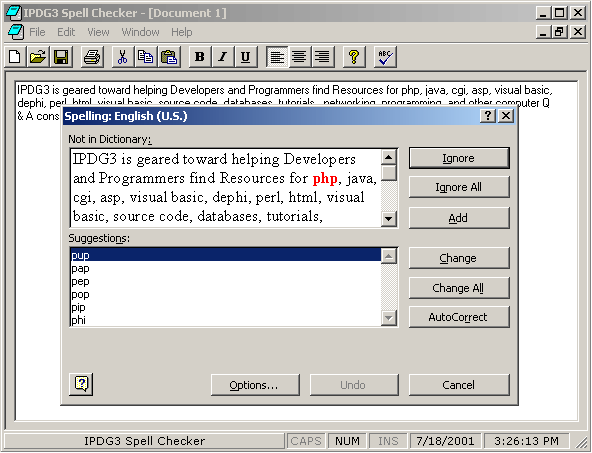Image resolution: width=592 pixels, height=453 pixels.
Task: Select center alignment in toolbar
Action: point(299,57)
